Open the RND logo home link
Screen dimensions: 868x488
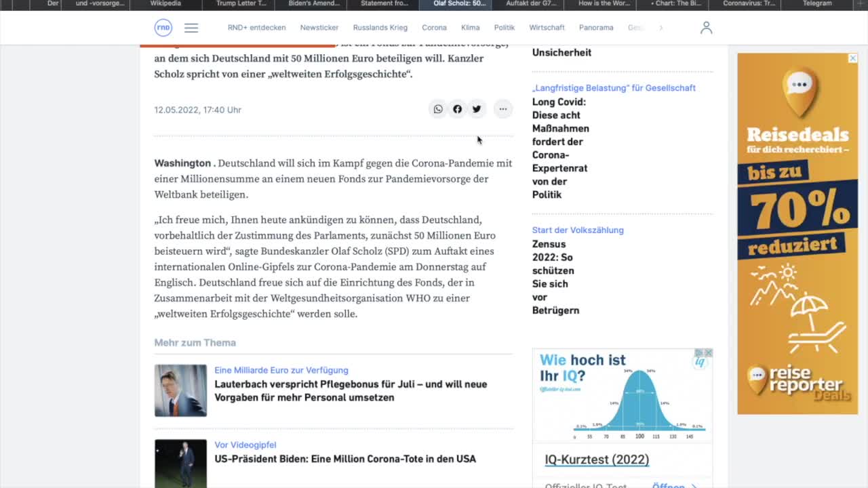(x=163, y=28)
